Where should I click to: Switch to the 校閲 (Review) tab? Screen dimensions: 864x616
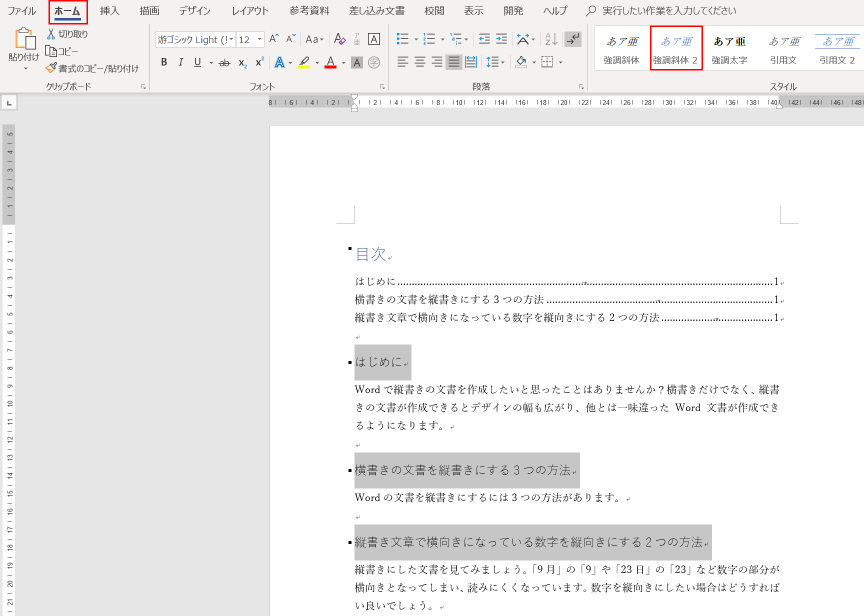tap(434, 11)
